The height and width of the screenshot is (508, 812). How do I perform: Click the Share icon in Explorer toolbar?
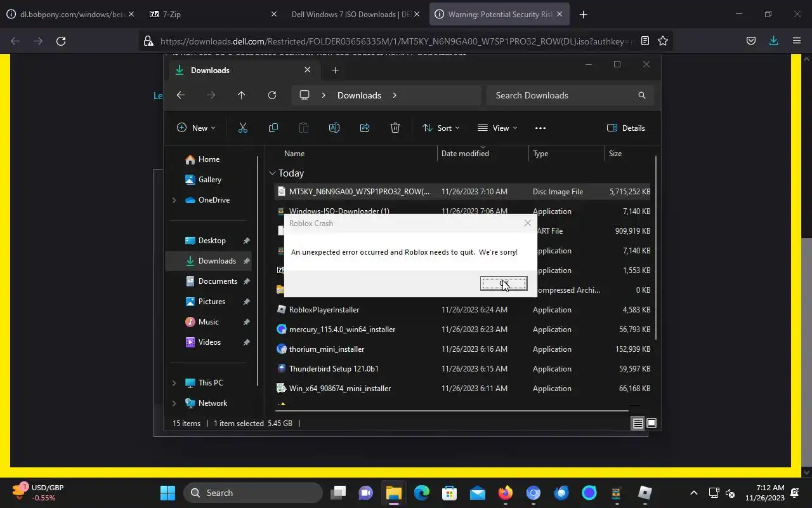point(365,128)
